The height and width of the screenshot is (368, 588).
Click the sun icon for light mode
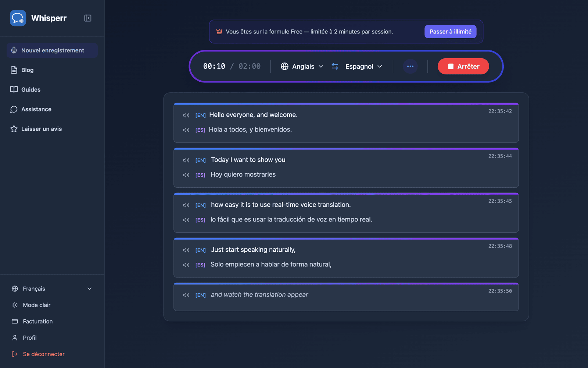pos(15,305)
